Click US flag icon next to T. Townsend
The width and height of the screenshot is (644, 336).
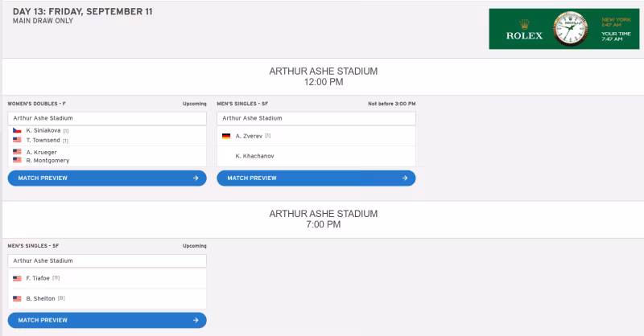pos(17,140)
